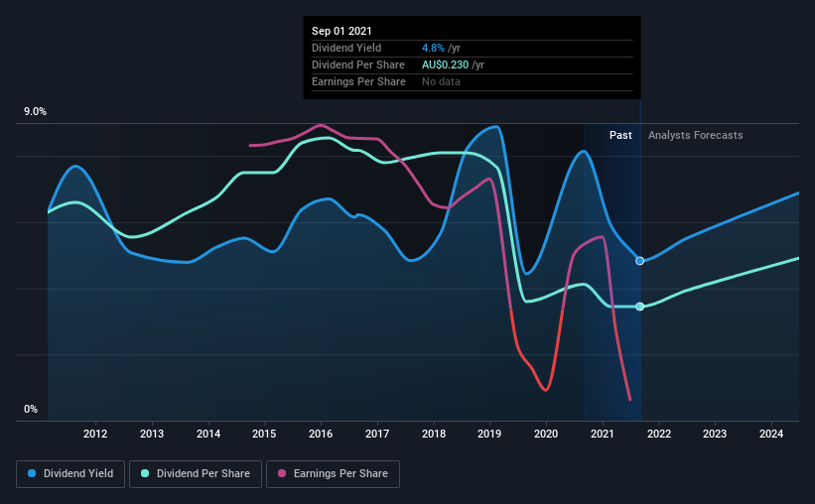Toggle the Earnings Per Share legend button

(x=333, y=474)
